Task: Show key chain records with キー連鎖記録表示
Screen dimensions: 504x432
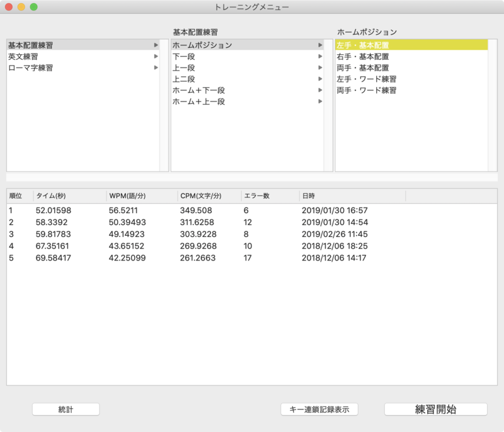Action: tap(319, 409)
